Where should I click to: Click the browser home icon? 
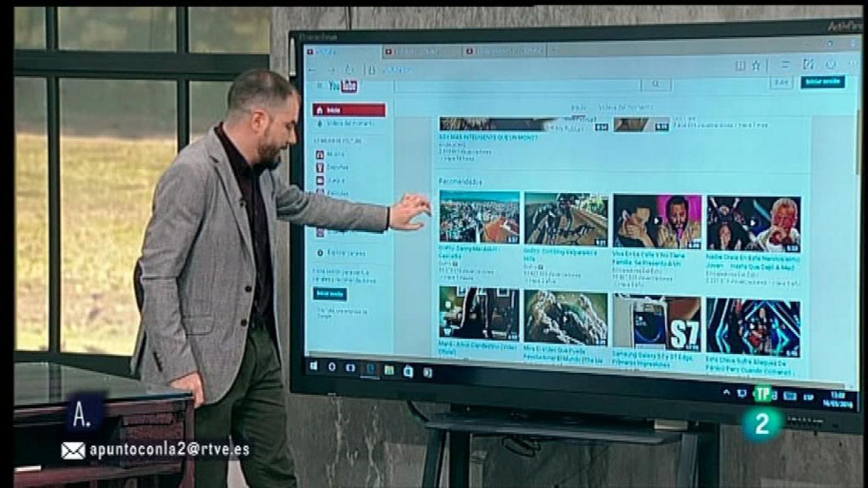click(349, 69)
